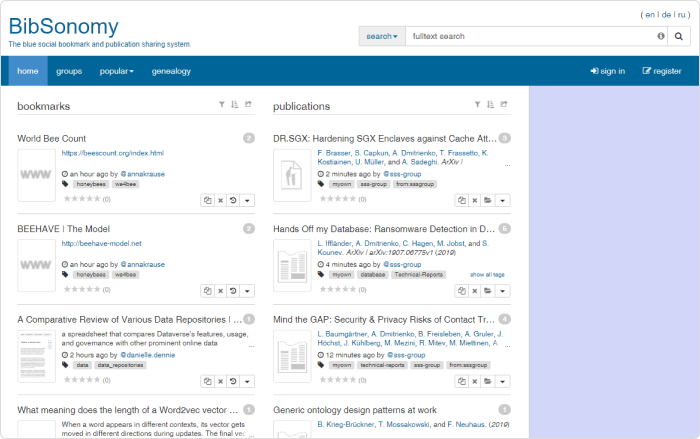Open more actions dropdown for Mind the GAP
This screenshot has height=439, width=700.
[x=503, y=381]
